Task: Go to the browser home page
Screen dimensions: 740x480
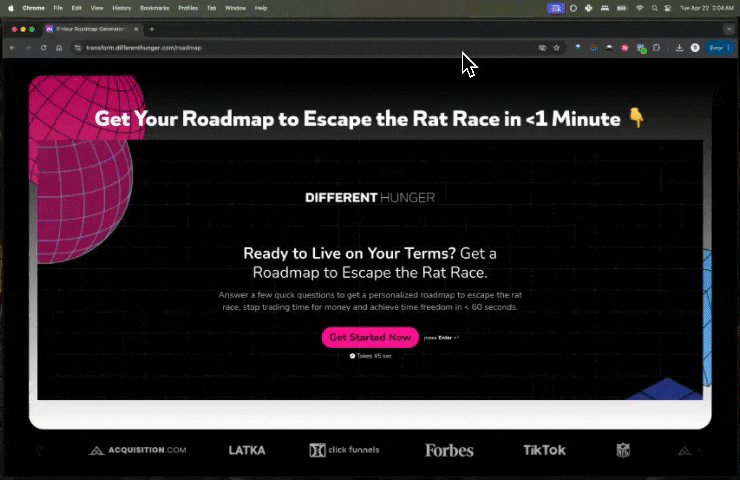Action: [59, 48]
